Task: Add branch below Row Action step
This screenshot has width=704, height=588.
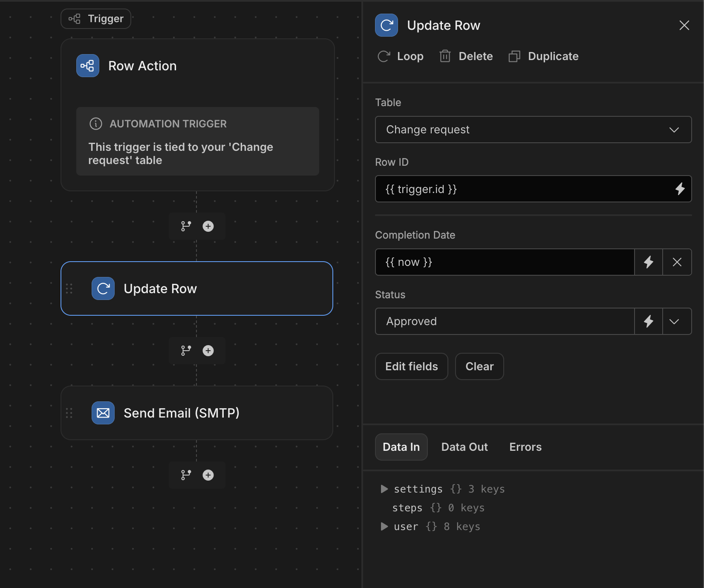Action: [x=186, y=226]
